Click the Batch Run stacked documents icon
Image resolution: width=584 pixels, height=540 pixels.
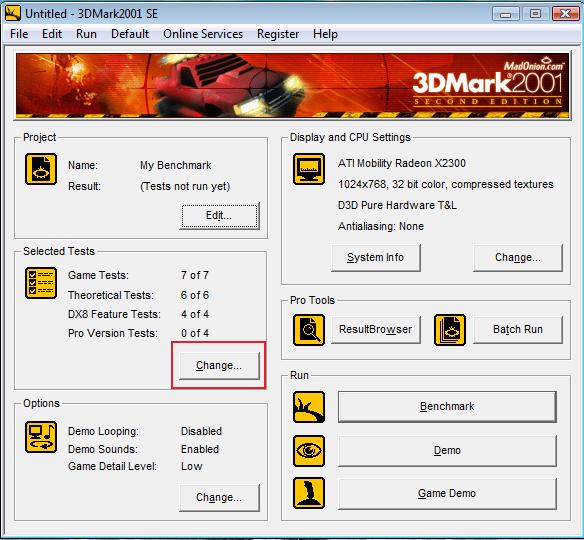coord(450,330)
